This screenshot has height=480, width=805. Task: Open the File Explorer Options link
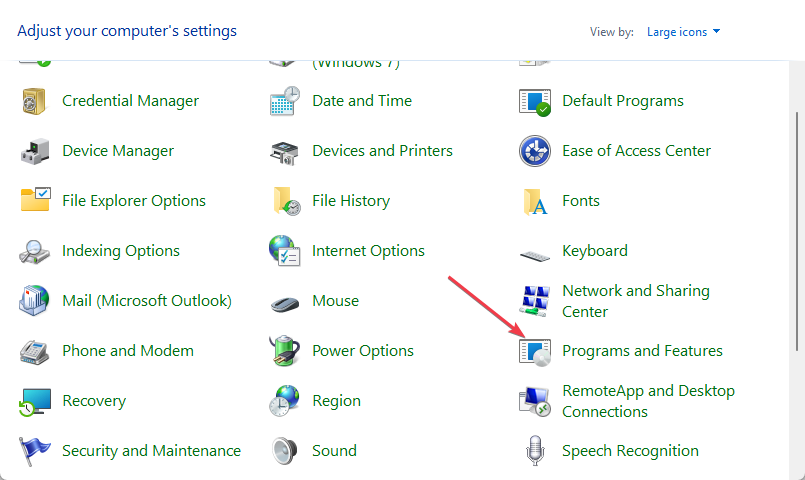(134, 201)
